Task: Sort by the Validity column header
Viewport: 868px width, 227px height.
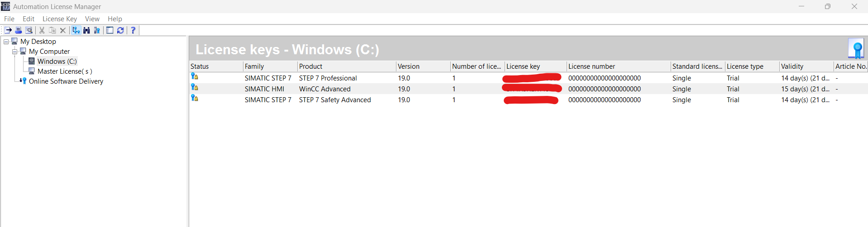Action: point(806,66)
